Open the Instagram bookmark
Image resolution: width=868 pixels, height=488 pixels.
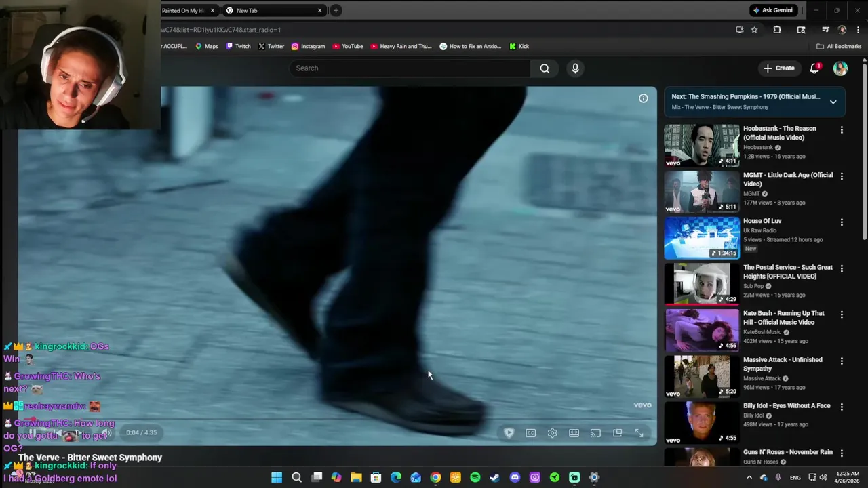309,47
